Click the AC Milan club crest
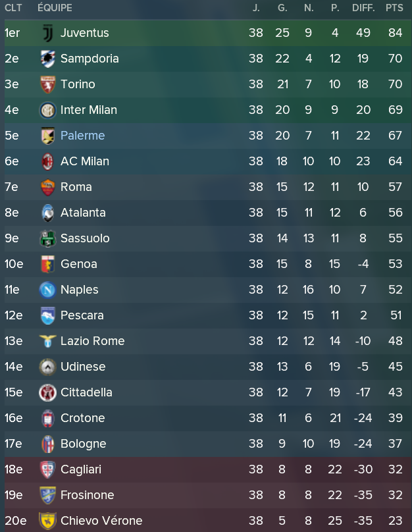 [48, 161]
